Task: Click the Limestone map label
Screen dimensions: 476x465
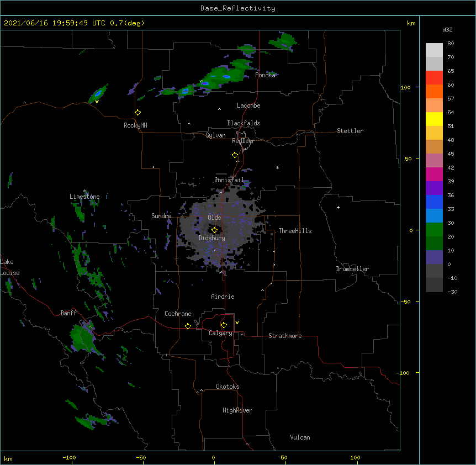Action: pyautogui.click(x=84, y=197)
